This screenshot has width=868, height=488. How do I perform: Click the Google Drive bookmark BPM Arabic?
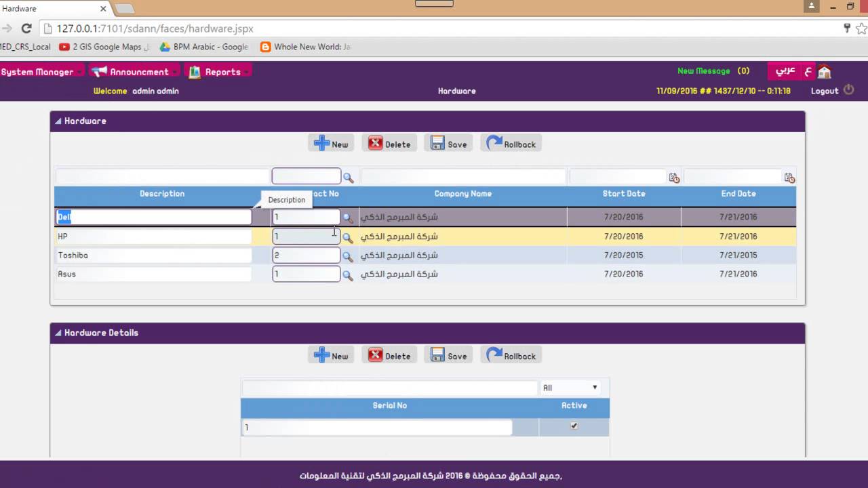pos(204,47)
